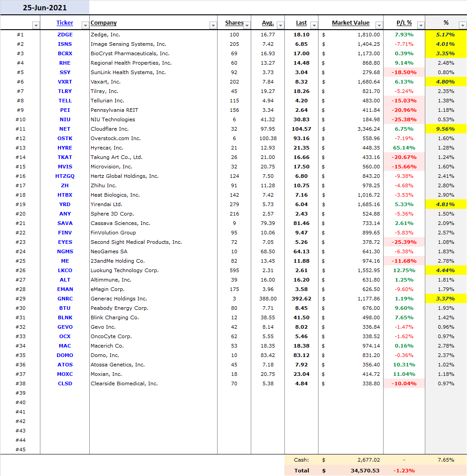Viewport: 467px width, 476px height.
Task: Open the MOXC ticker link
Action: [65, 375]
